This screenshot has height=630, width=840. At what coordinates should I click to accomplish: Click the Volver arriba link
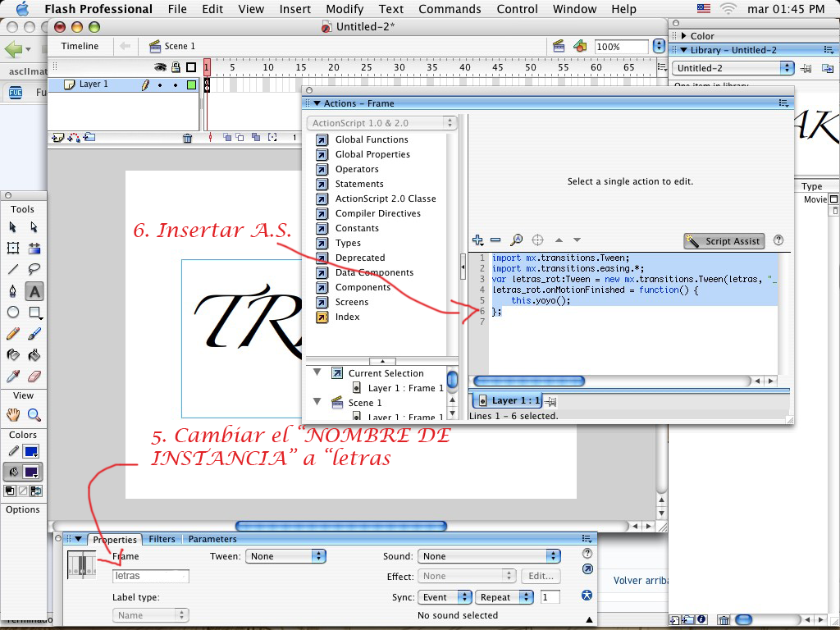click(640, 580)
